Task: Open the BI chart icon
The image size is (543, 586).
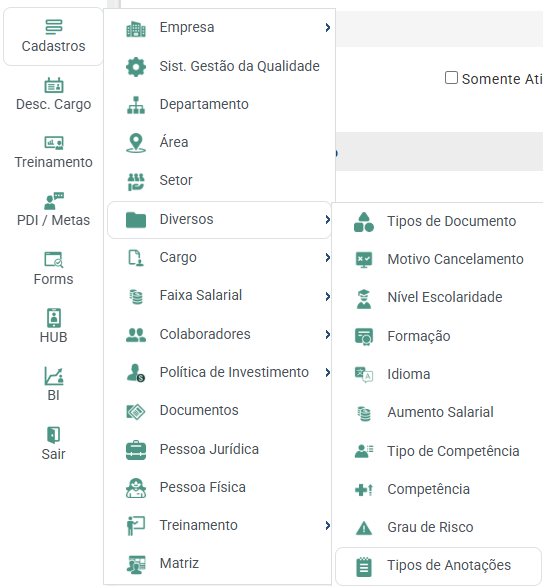Action: point(54,376)
